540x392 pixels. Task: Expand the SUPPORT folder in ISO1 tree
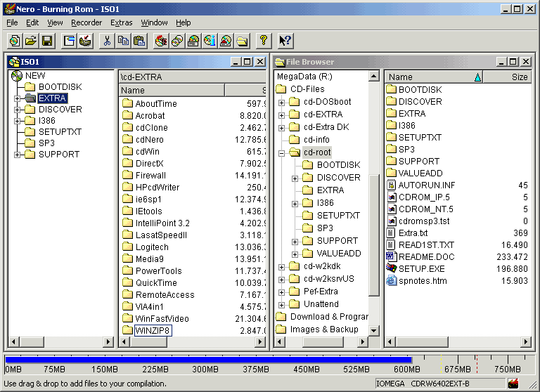click(17, 155)
